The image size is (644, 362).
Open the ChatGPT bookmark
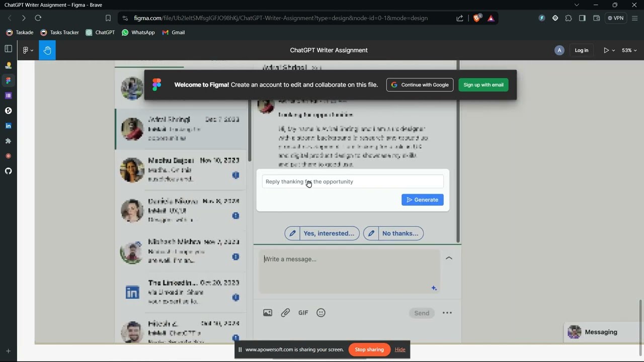tap(100, 32)
